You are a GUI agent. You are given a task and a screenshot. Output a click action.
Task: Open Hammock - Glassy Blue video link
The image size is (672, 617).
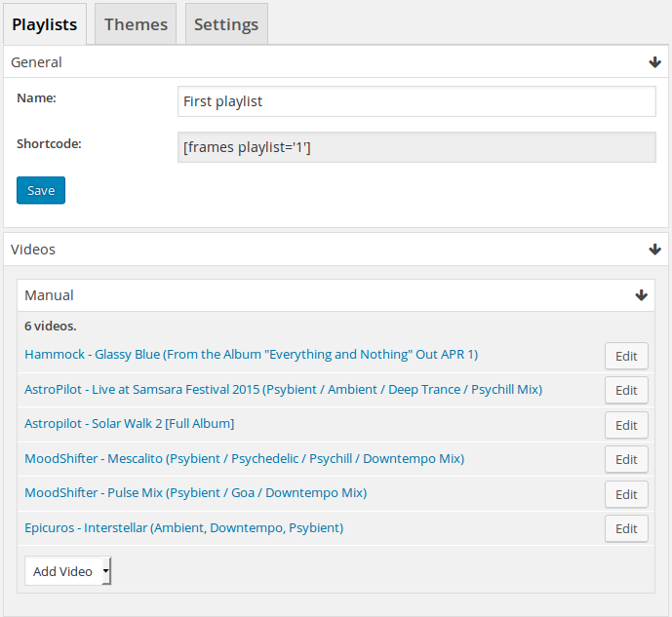(251, 355)
